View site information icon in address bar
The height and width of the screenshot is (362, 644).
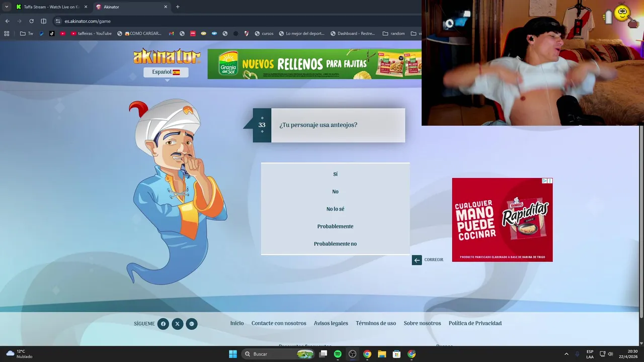click(58, 21)
